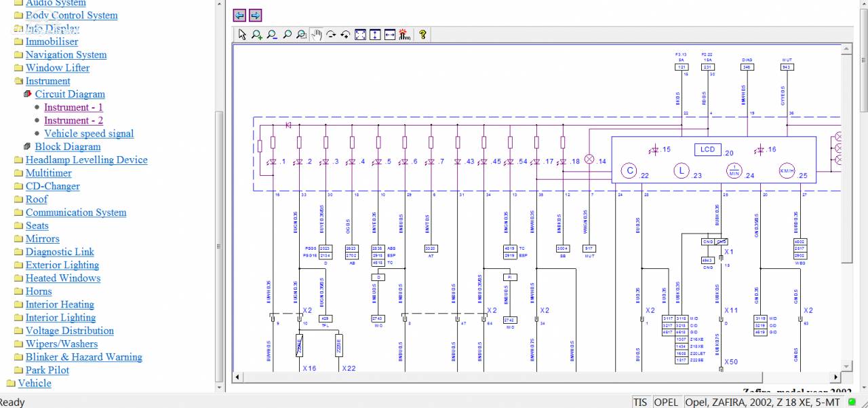Image resolution: width=868 pixels, height=408 pixels.
Task: Click connector label X16 in the diagram
Action: point(309,368)
